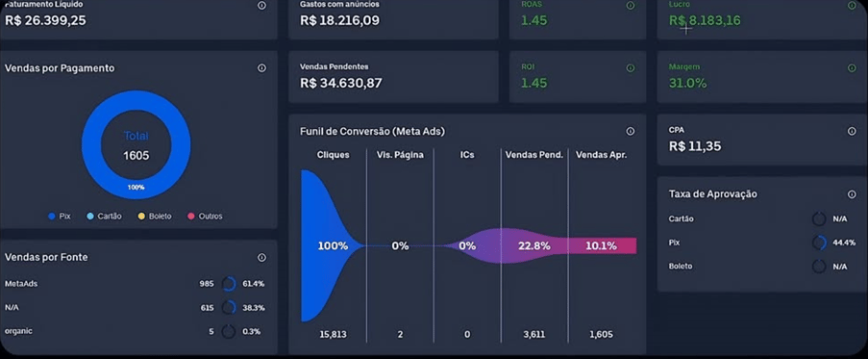Toggle Pix legend item in donut chart
This screenshot has height=359, width=868.
tap(60, 216)
